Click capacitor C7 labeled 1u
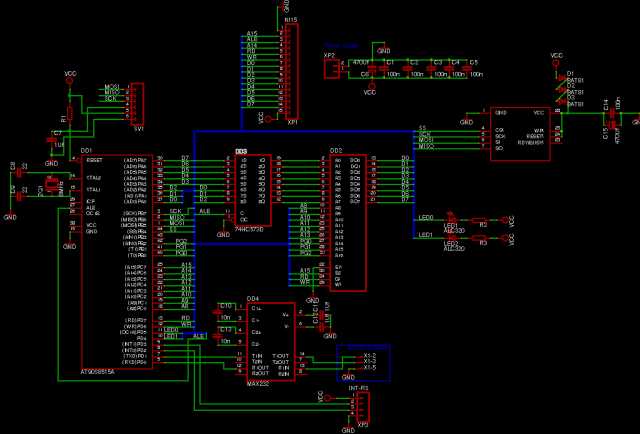The height and width of the screenshot is (434, 640). pos(51,140)
